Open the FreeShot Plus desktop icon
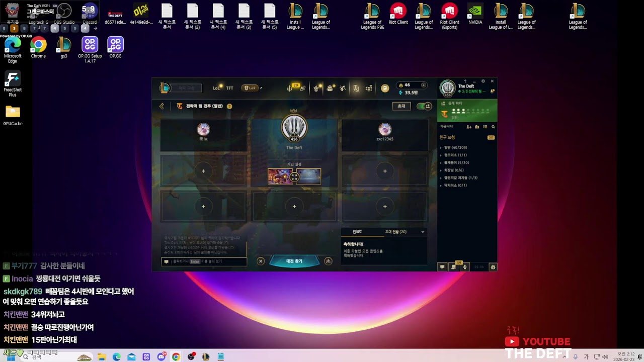 click(13, 84)
